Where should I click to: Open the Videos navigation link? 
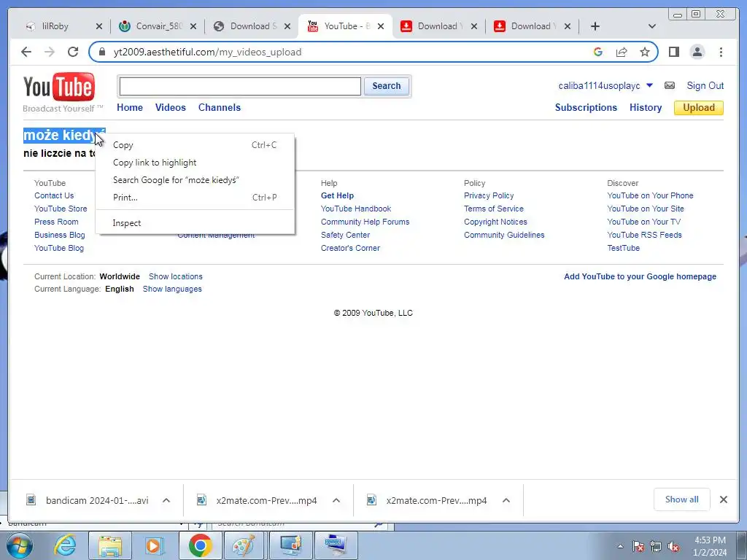point(171,108)
